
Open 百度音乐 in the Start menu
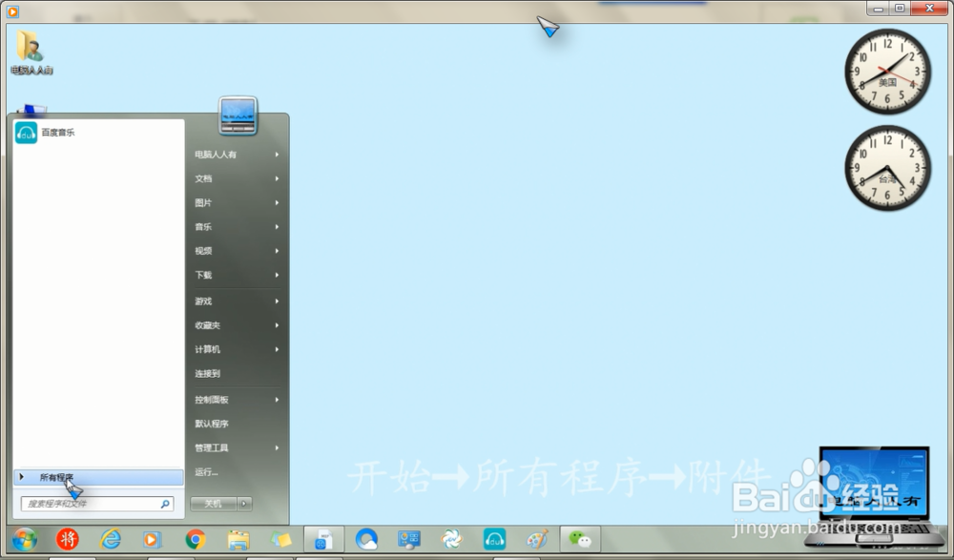[x=98, y=133]
